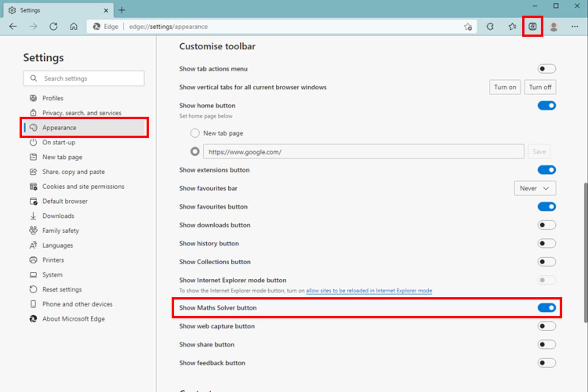Select the New tab page radio option
The height and width of the screenshot is (392, 588).
pyautogui.click(x=195, y=133)
